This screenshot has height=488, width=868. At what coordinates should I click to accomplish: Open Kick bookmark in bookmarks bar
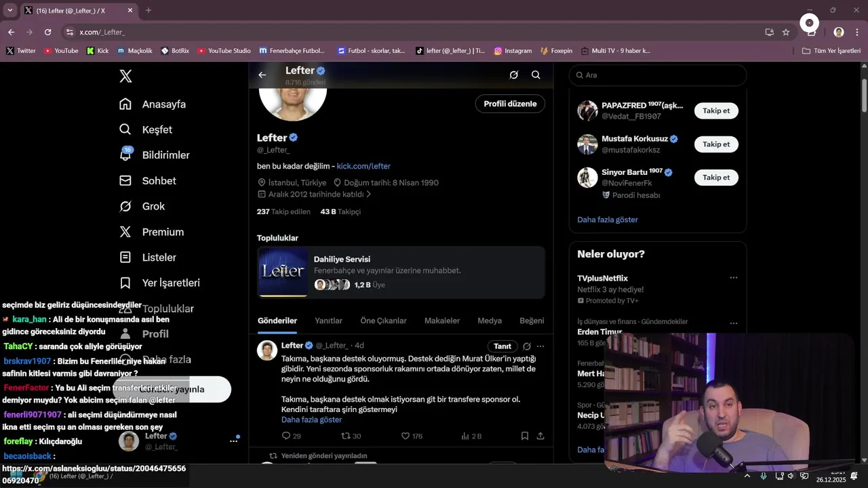98,51
